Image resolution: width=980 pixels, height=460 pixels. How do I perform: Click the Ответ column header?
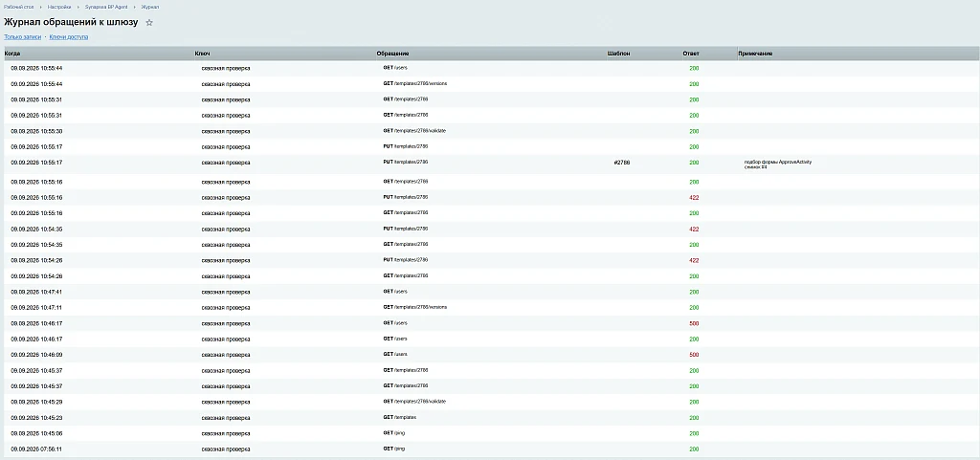tap(691, 54)
